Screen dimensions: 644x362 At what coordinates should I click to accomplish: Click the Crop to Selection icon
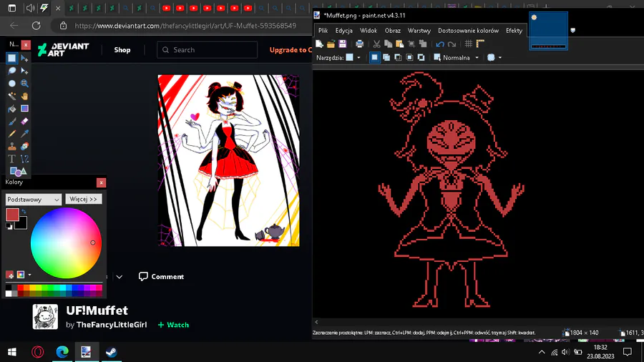[x=411, y=44]
